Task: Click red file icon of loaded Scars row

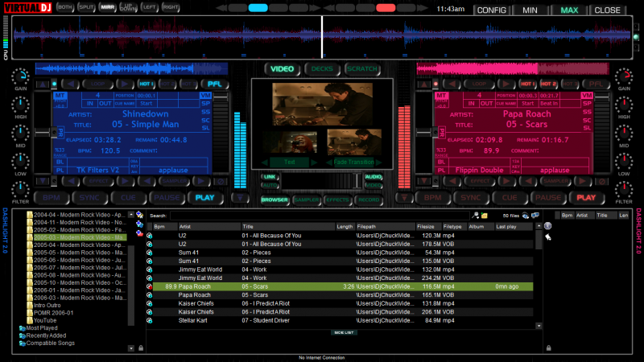Action: 150,286
